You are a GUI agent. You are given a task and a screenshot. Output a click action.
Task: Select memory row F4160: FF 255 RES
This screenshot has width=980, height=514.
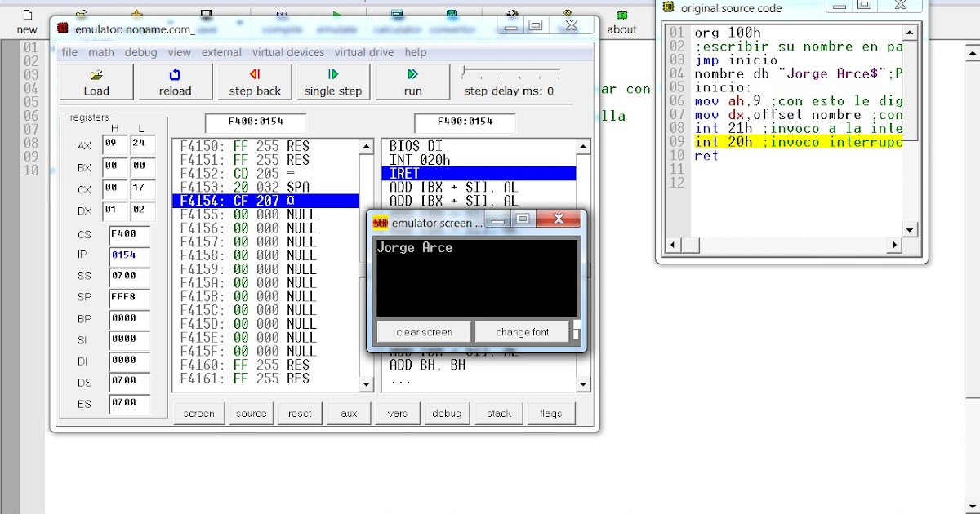pyautogui.click(x=266, y=365)
